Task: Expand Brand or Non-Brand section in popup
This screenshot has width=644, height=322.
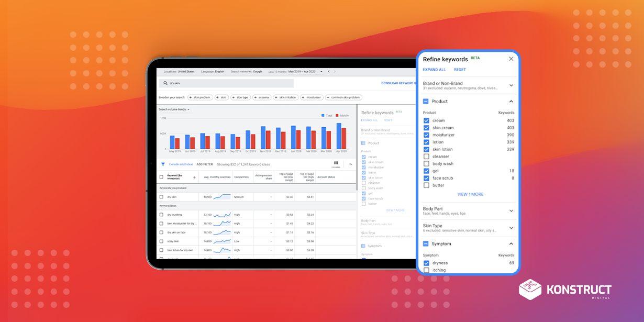Action: pyautogui.click(x=511, y=85)
